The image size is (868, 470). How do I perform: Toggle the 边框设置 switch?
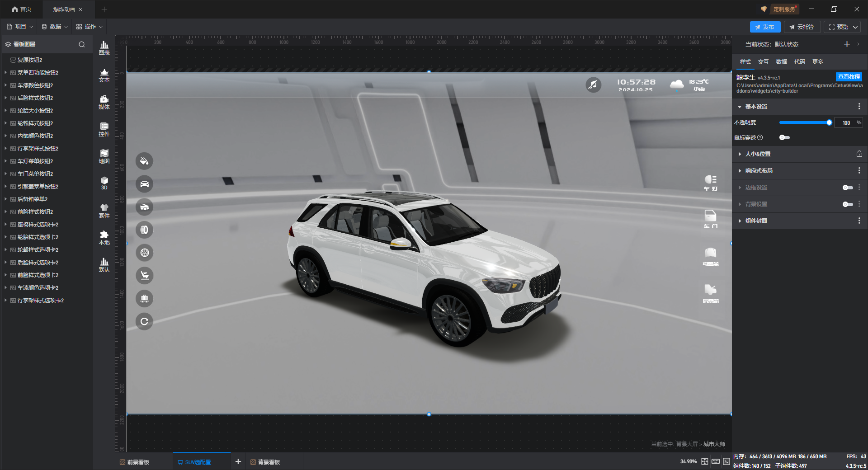point(848,188)
